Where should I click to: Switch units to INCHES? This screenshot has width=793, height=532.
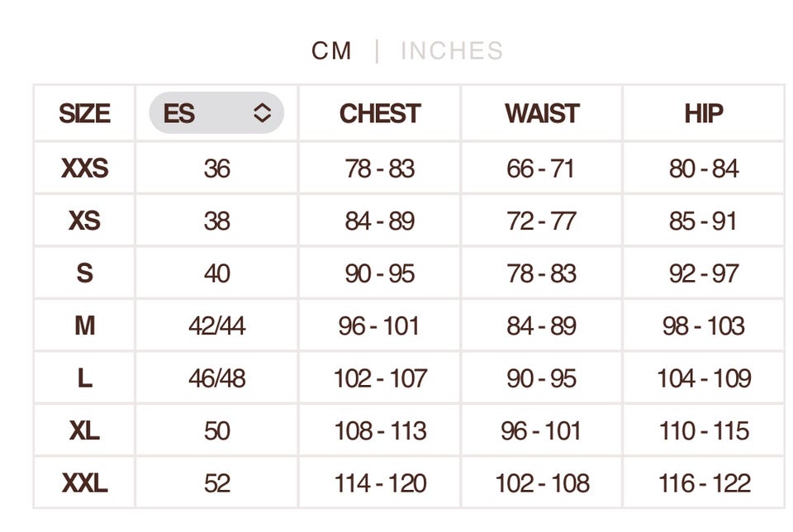click(452, 51)
